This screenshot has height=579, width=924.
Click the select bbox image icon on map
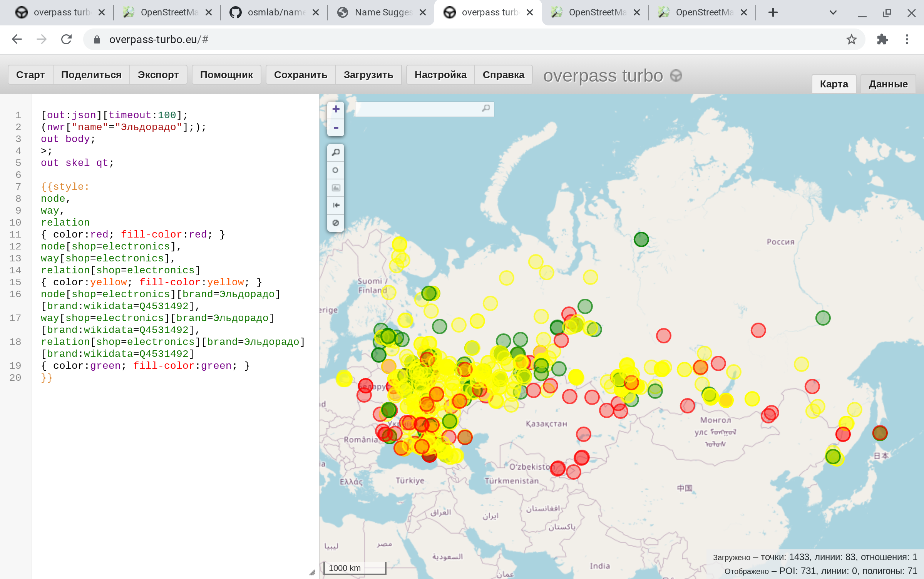pos(336,188)
